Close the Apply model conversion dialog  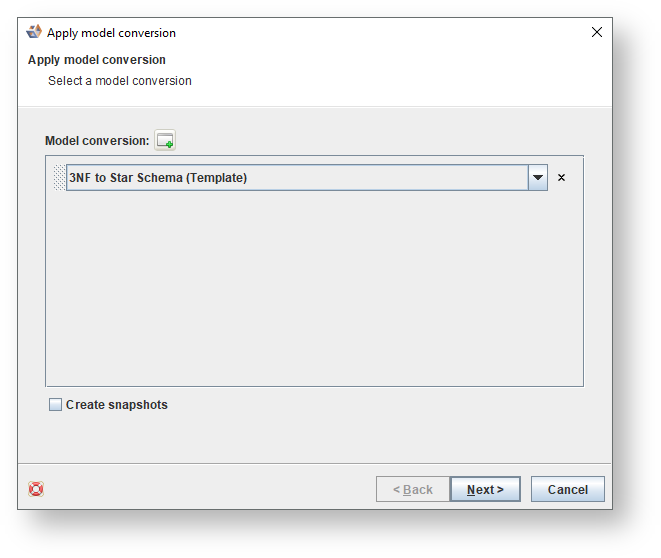pyautogui.click(x=597, y=32)
